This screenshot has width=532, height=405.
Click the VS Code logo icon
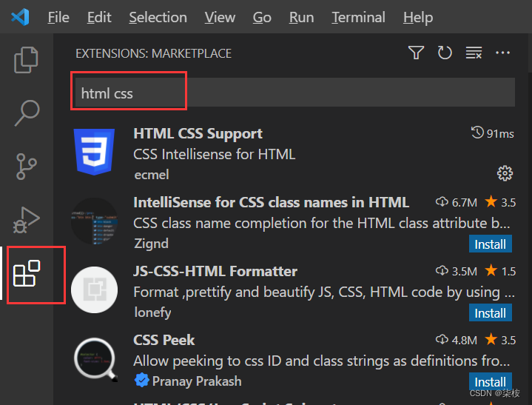coord(21,17)
